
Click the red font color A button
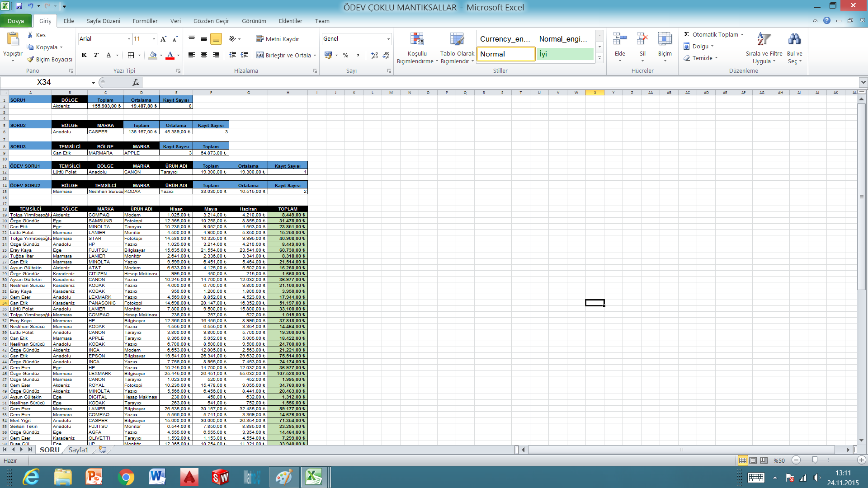170,55
